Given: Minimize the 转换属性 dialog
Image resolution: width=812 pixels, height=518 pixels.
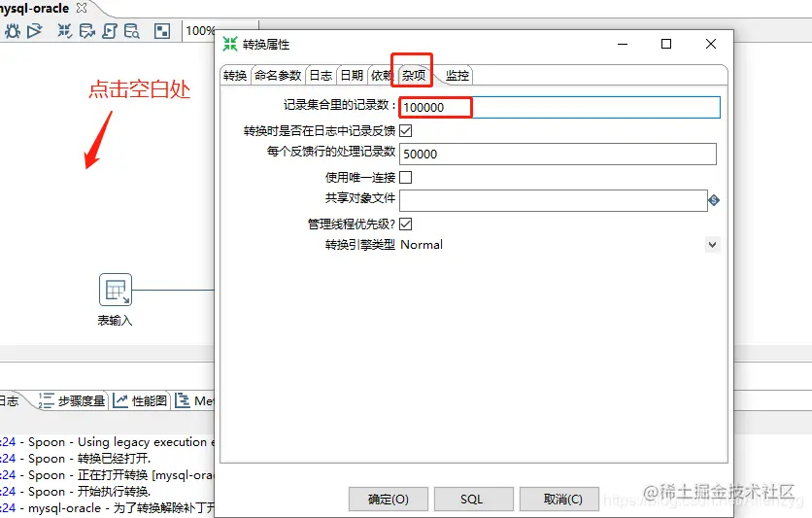Looking at the screenshot, I should (x=623, y=44).
